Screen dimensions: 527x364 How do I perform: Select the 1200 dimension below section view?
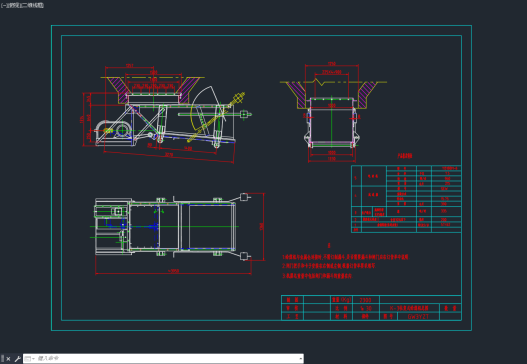tap(331, 159)
